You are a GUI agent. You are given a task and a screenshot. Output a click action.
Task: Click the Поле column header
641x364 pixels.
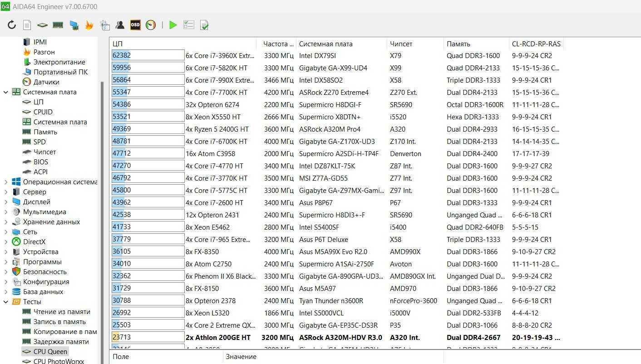166,357
